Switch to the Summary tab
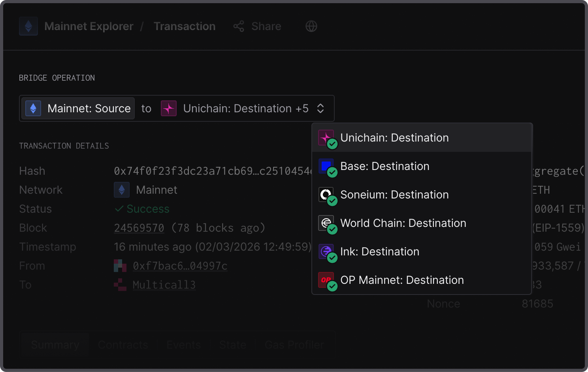The image size is (588, 372). point(55,345)
